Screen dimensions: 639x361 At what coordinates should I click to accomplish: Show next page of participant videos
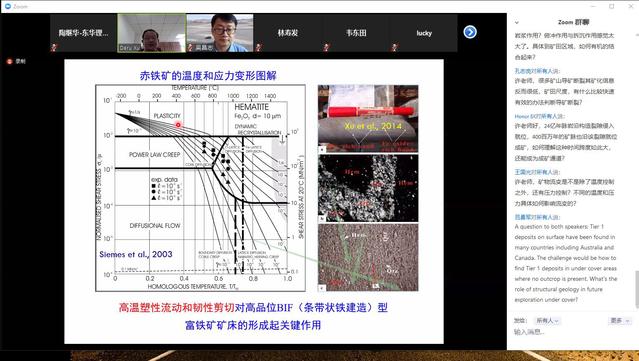coord(469,32)
